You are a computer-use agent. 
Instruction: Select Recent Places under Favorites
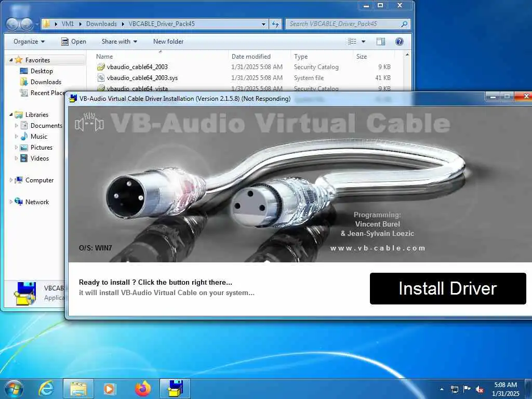47,92
